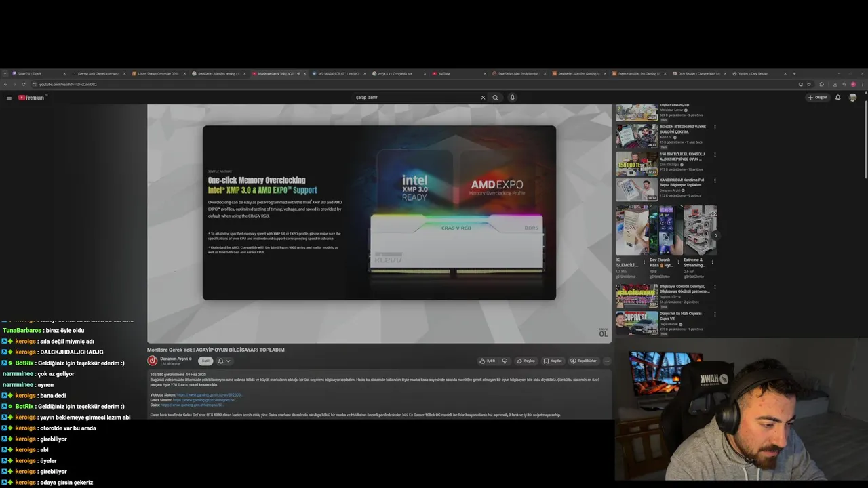Clear the search box with X

point(483,98)
